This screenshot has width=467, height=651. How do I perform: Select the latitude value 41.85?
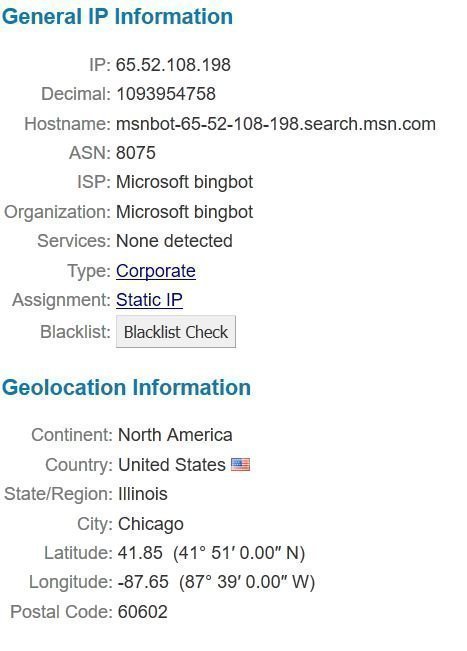click(x=140, y=553)
